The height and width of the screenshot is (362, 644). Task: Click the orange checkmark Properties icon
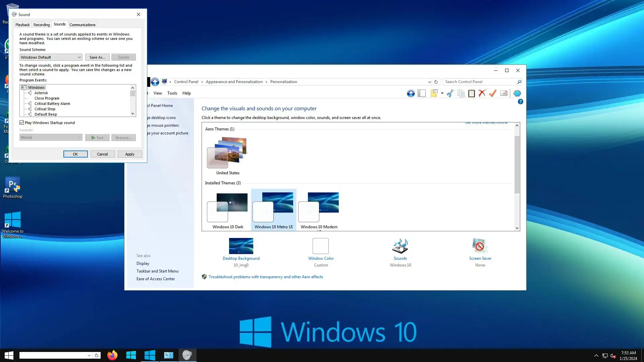492,93
